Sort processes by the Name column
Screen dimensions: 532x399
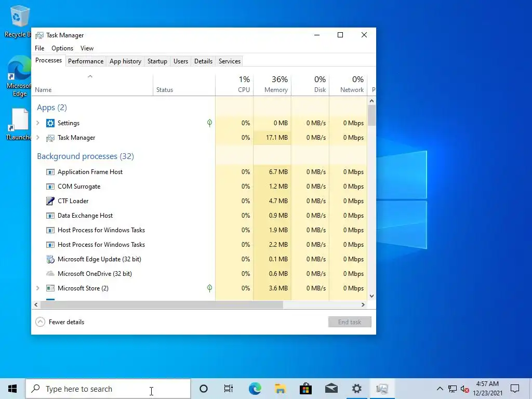point(91,85)
